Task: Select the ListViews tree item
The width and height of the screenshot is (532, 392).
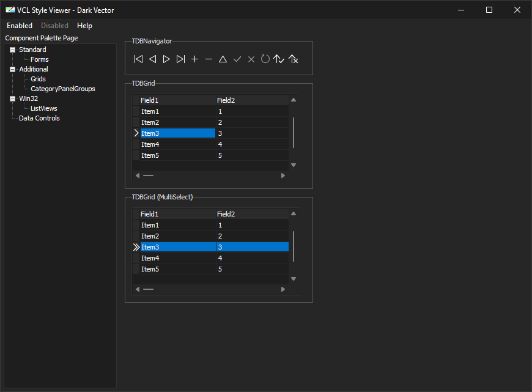Action: coord(44,109)
